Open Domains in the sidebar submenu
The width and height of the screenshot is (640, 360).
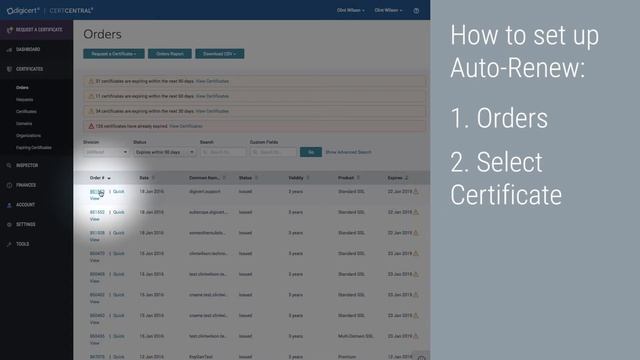click(24, 124)
